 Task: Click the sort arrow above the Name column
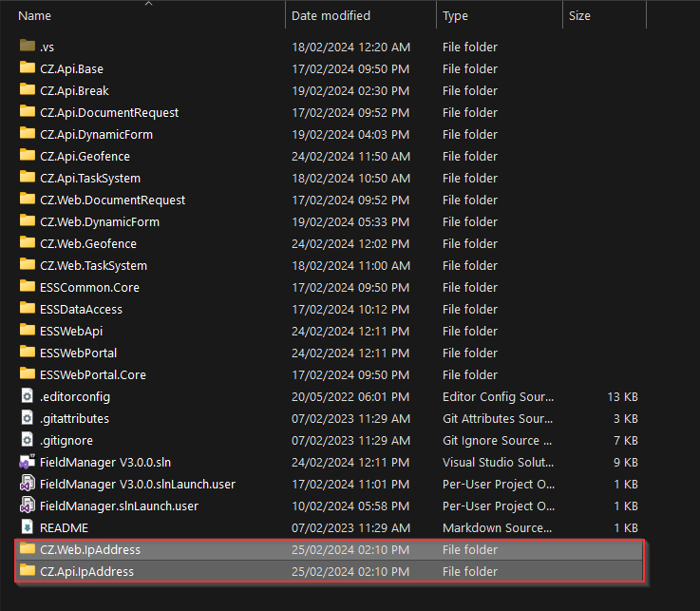click(149, 4)
